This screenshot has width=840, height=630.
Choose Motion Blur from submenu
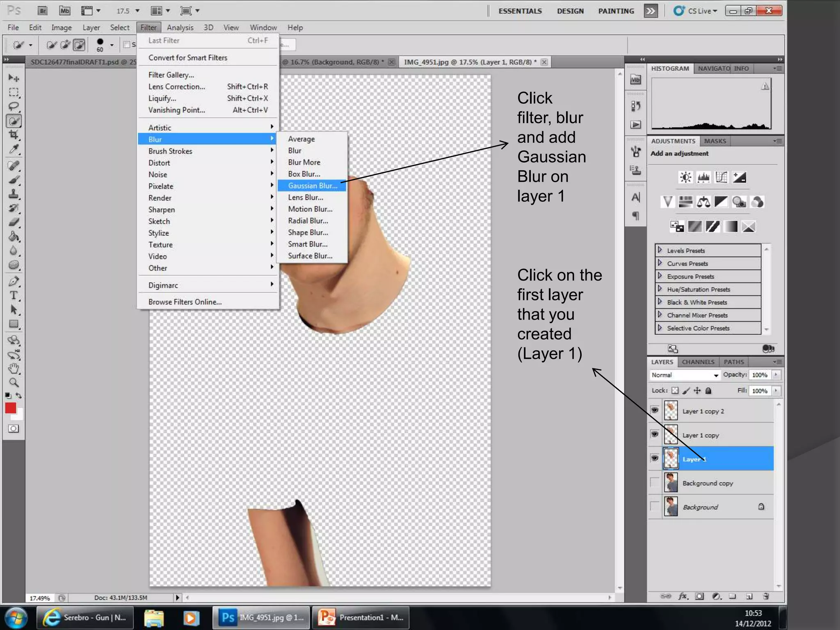click(x=312, y=209)
